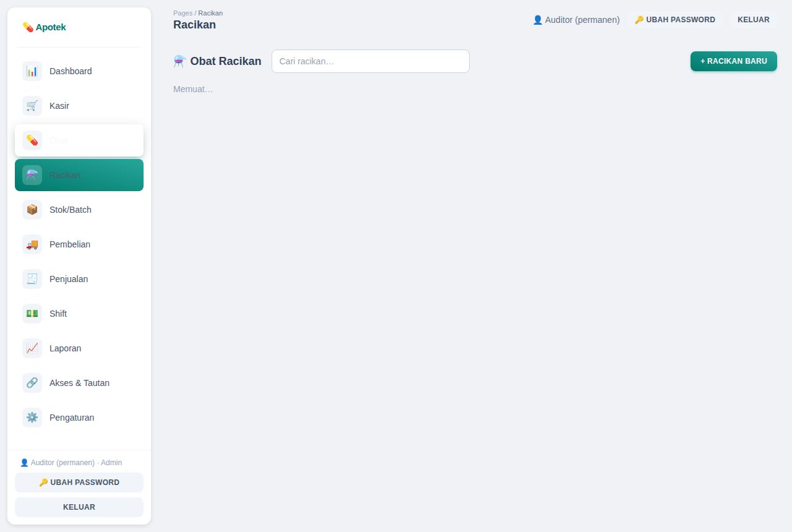Go to Stok/Batch menu item
The width and height of the screenshot is (792, 532).
click(79, 210)
